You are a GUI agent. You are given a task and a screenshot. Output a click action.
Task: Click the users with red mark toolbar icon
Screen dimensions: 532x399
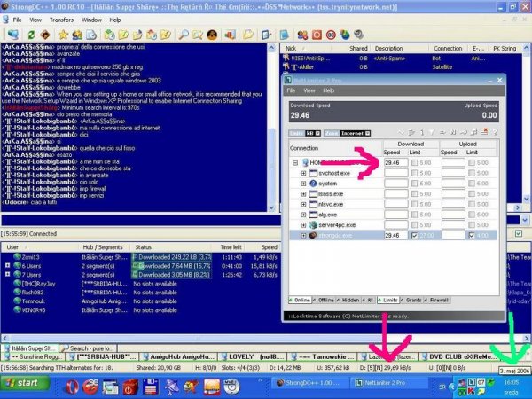pos(302,35)
